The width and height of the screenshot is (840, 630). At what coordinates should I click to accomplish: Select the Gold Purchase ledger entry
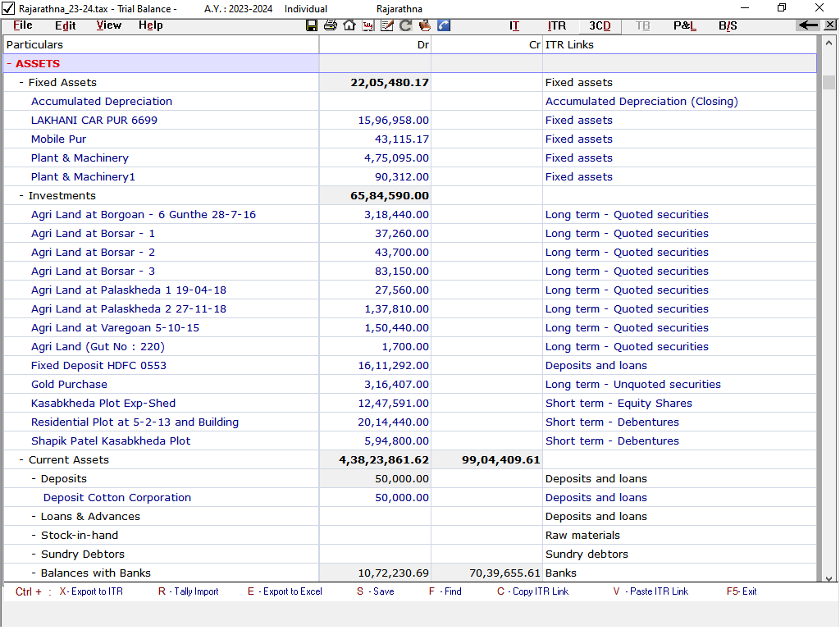point(69,384)
